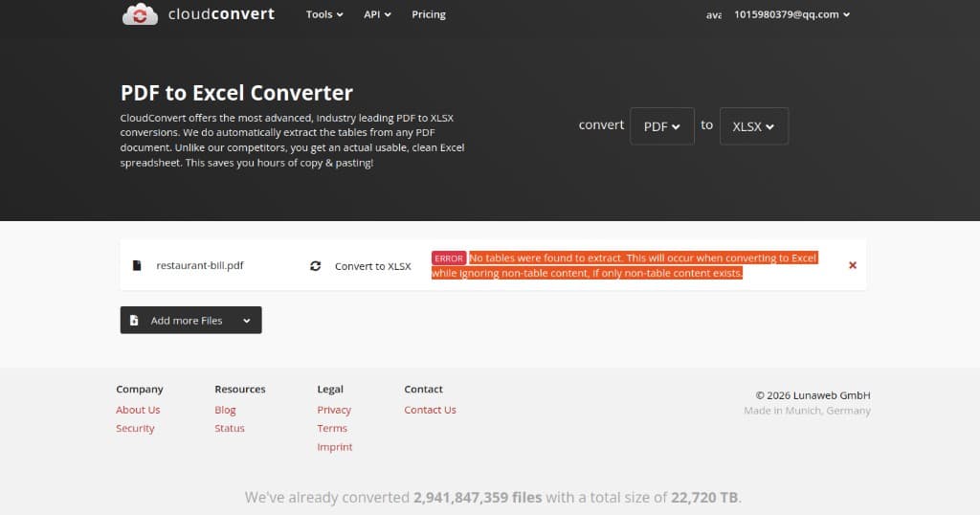Open the XLSX target format dropdown
Image resolution: width=980 pixels, height=515 pixels.
point(754,126)
